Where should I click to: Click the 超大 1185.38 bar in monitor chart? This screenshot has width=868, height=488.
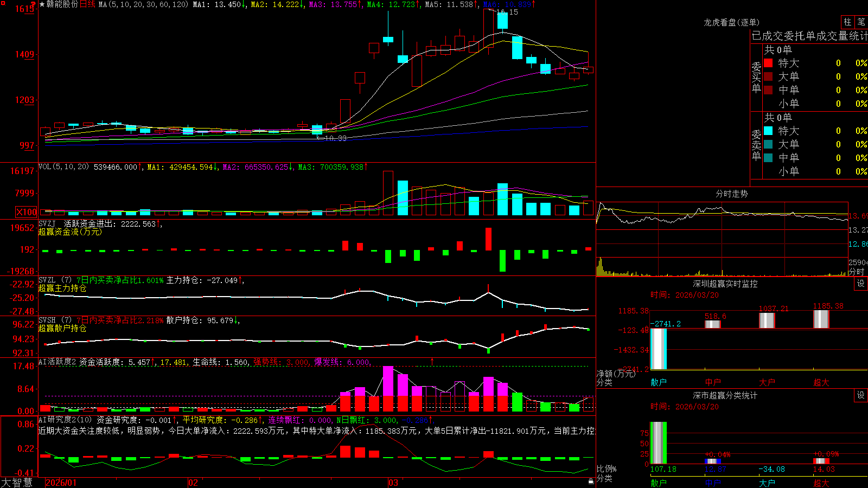pos(821,319)
